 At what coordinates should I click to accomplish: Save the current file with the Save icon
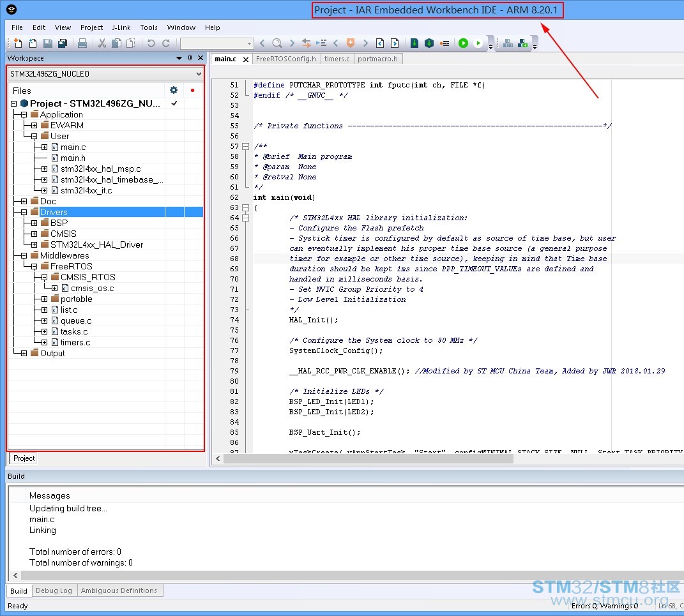point(47,43)
